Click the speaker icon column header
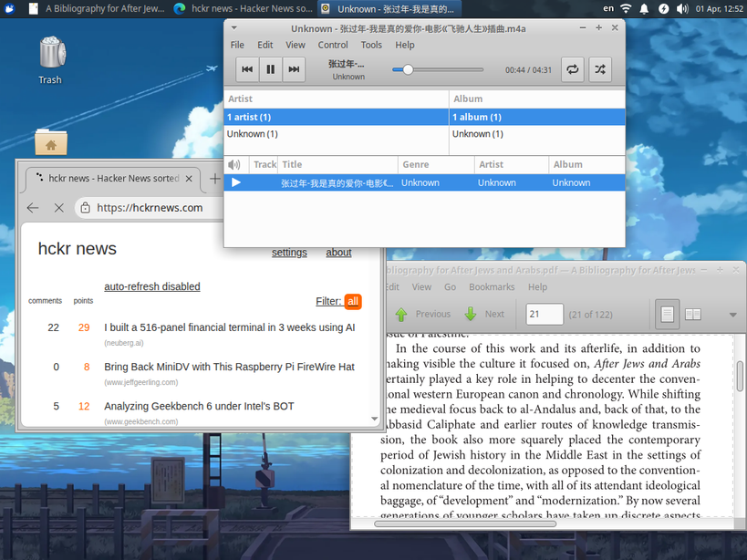The height and width of the screenshot is (560, 747). tap(236, 165)
